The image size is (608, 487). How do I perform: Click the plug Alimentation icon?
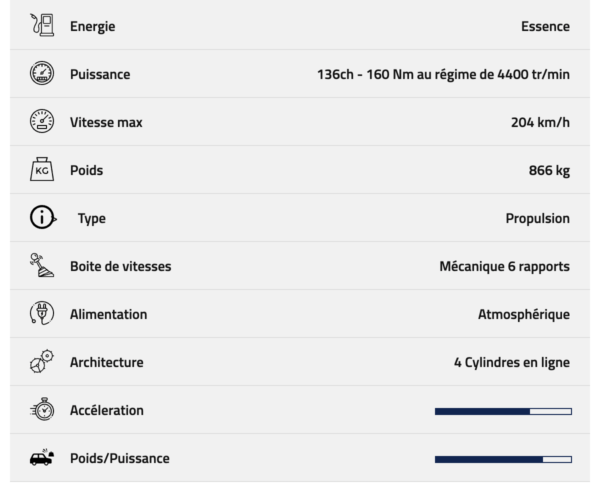tap(42, 313)
